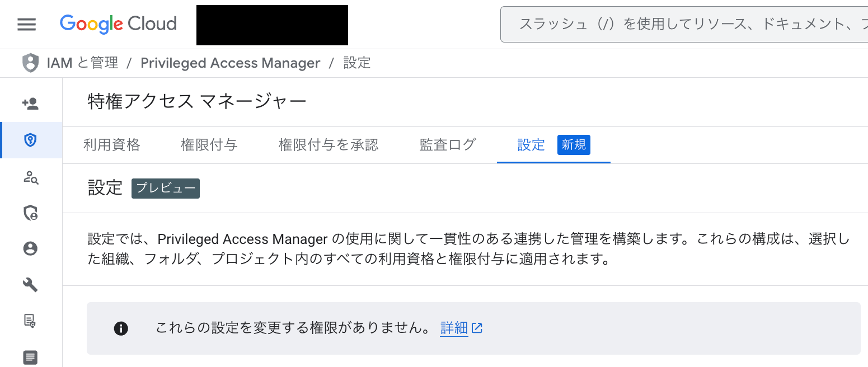Open the navigation hamburger menu
868x367 pixels.
click(x=26, y=24)
